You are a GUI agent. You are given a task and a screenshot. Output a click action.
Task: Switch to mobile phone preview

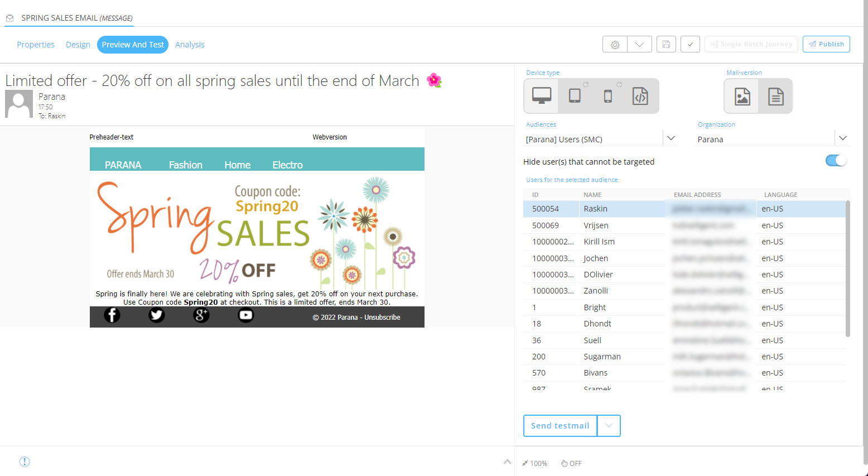pyautogui.click(x=607, y=96)
